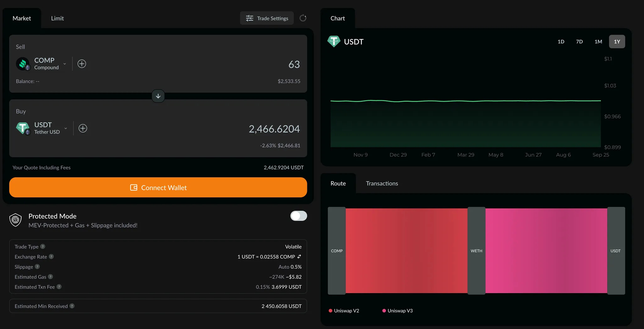
Task: Invert the exchange rate direction icon
Action: [299, 257]
